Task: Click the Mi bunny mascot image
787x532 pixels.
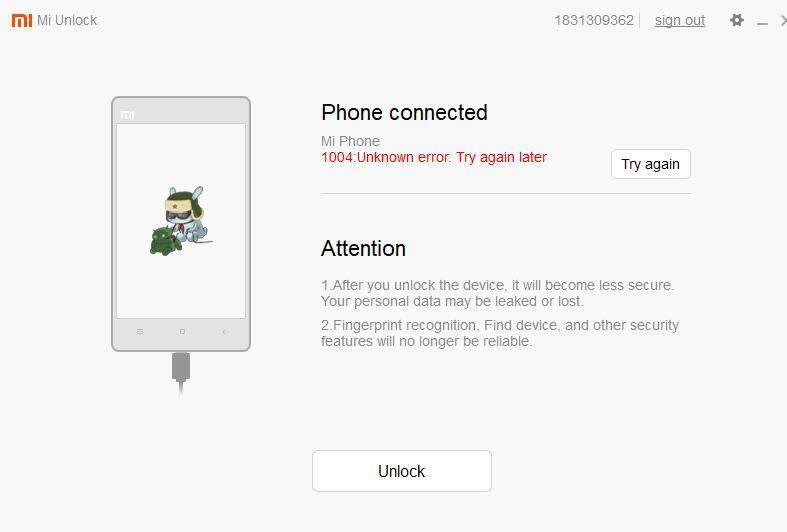Action: [x=186, y=214]
